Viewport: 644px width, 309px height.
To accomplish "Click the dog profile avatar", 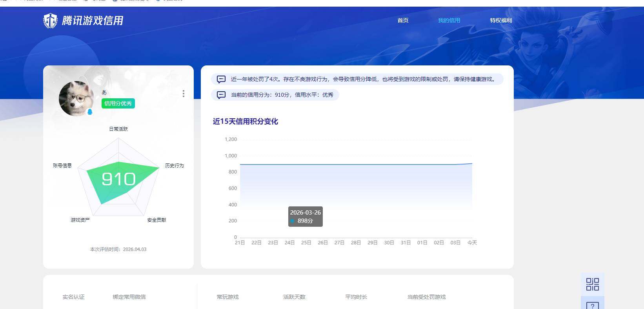I will tap(76, 99).
